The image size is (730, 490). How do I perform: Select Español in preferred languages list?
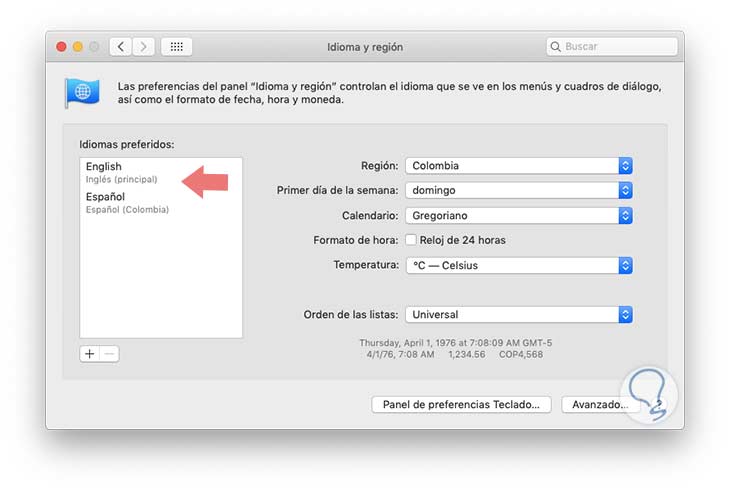click(x=161, y=203)
